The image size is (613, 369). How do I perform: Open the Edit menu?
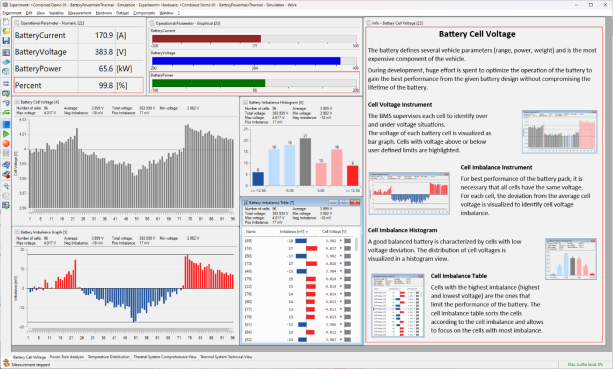coord(29,13)
